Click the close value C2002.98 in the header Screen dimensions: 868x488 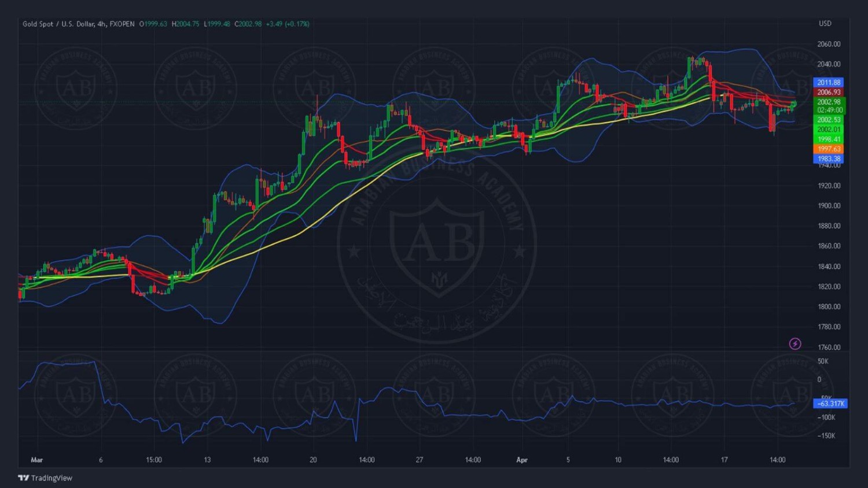tap(248, 24)
